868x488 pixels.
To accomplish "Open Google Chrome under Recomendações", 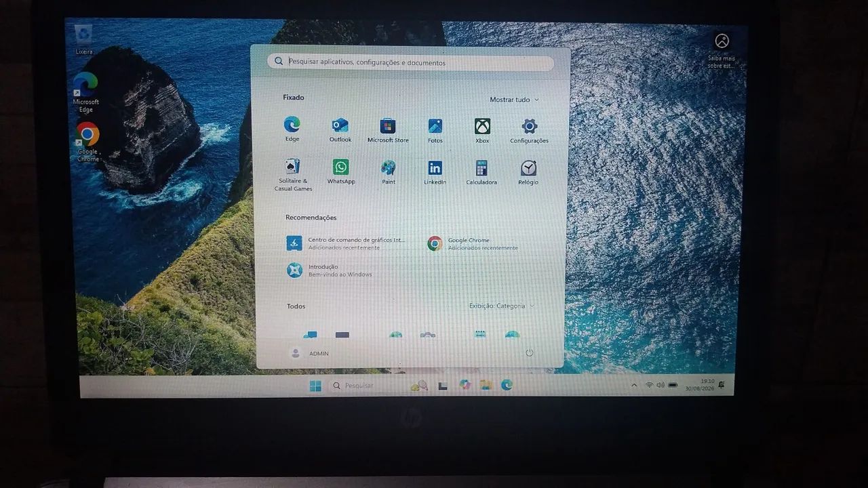I will click(x=473, y=243).
